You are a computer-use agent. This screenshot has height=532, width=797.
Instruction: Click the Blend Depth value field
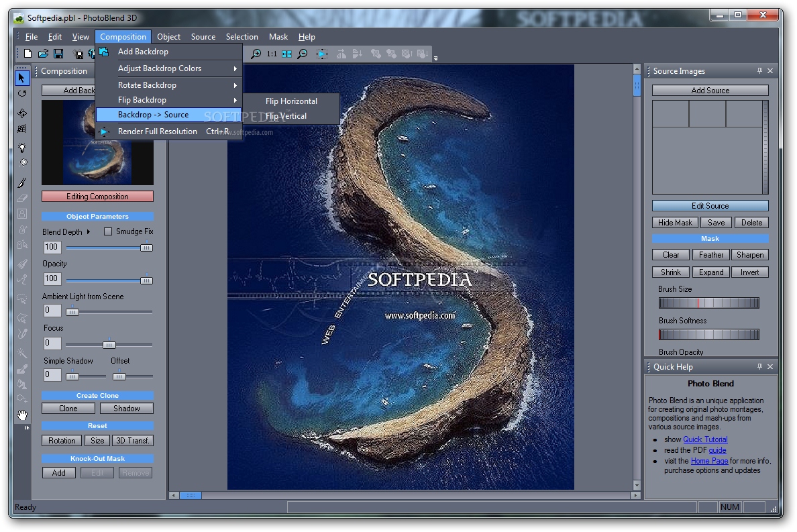tap(52, 248)
